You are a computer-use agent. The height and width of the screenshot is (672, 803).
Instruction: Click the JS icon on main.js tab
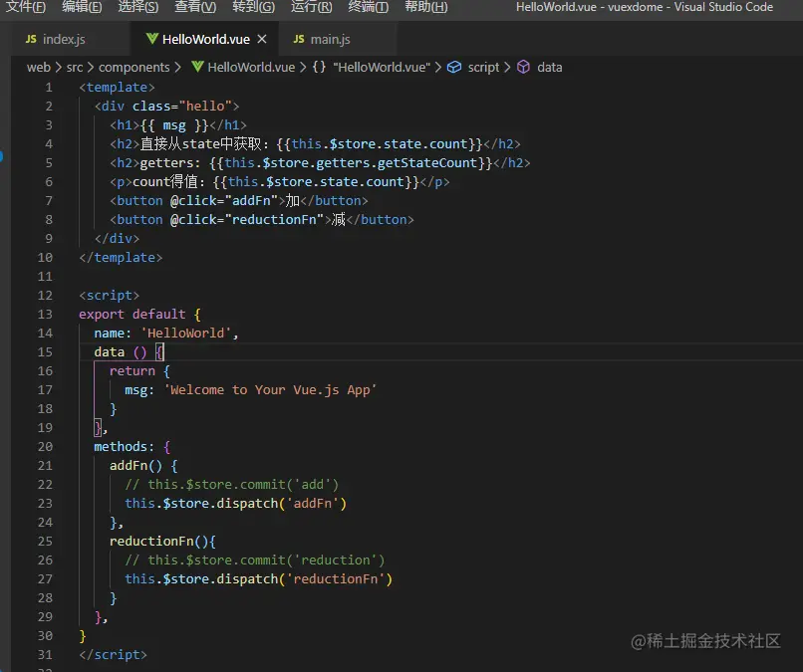click(299, 39)
